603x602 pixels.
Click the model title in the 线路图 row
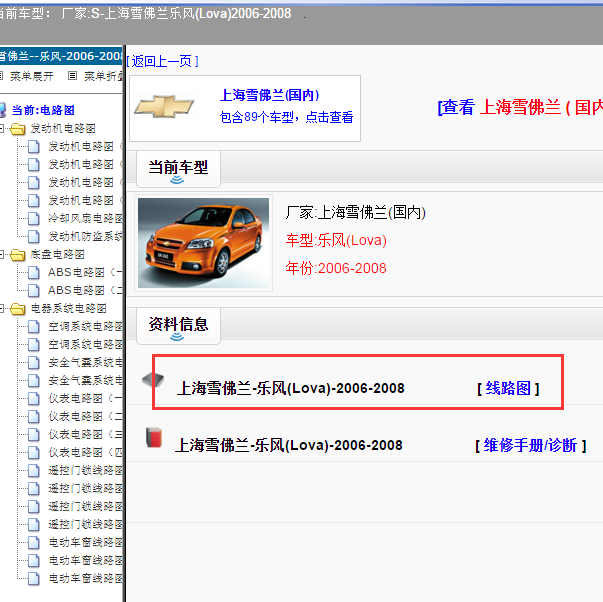click(290, 388)
